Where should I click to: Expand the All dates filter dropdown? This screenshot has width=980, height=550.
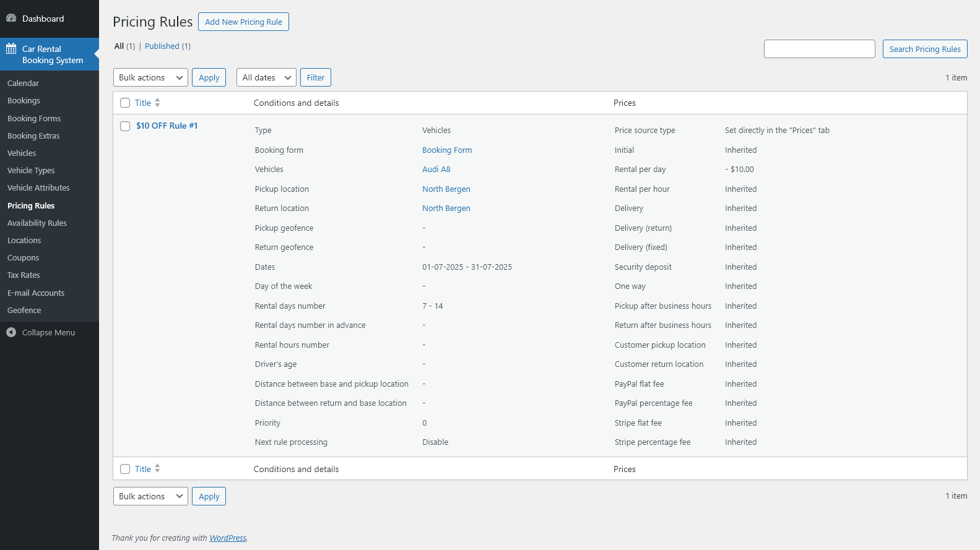[266, 77]
